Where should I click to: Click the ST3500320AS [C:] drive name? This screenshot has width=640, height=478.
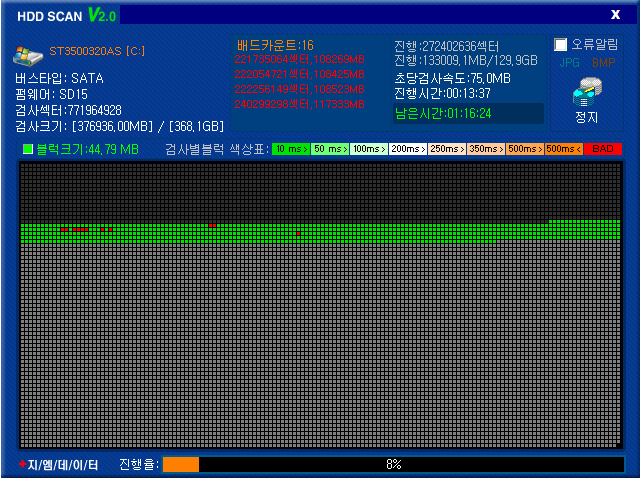[97, 51]
